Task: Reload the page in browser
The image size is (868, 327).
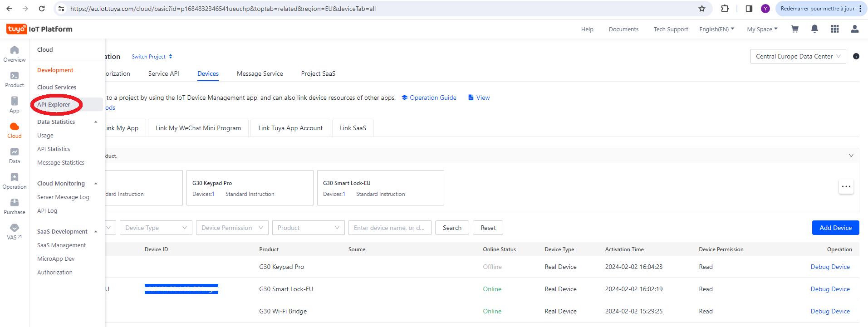Action: pos(42,9)
